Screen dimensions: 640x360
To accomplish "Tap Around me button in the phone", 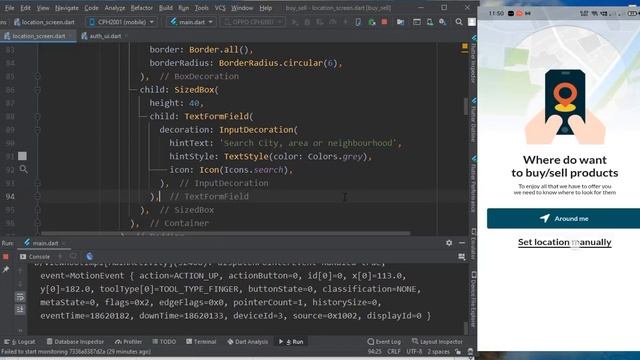I will [x=563, y=218].
